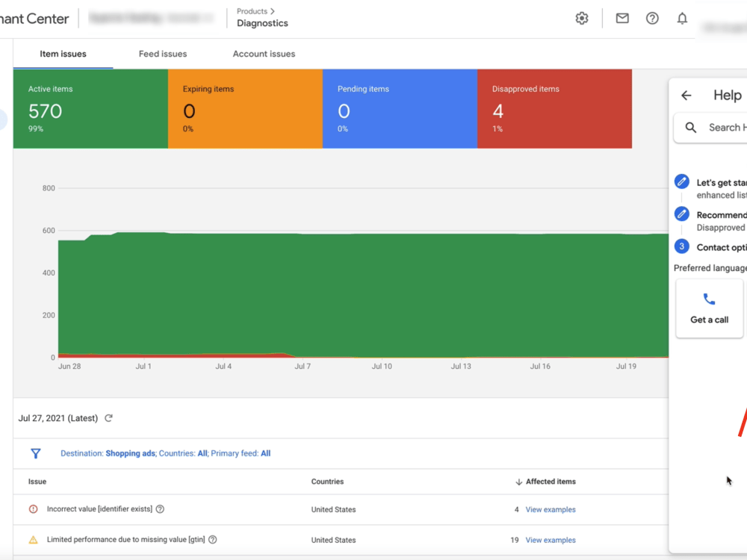Image resolution: width=747 pixels, height=560 pixels.
Task: Open the settings gear icon
Action: pyautogui.click(x=582, y=19)
